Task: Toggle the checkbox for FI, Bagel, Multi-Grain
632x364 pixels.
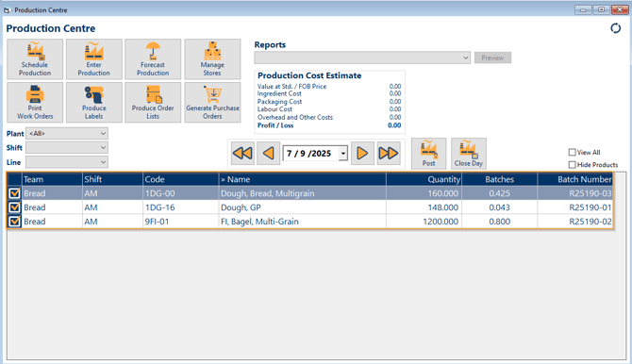Action: point(14,222)
